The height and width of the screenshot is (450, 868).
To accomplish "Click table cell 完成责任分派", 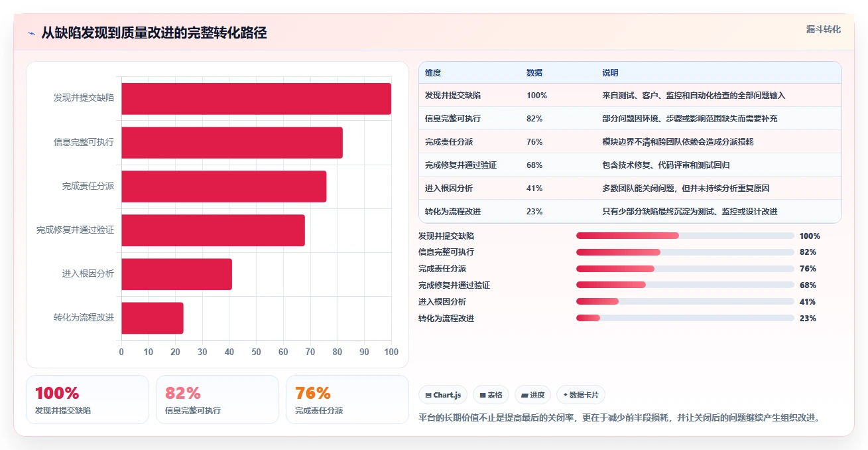I will point(449,142).
